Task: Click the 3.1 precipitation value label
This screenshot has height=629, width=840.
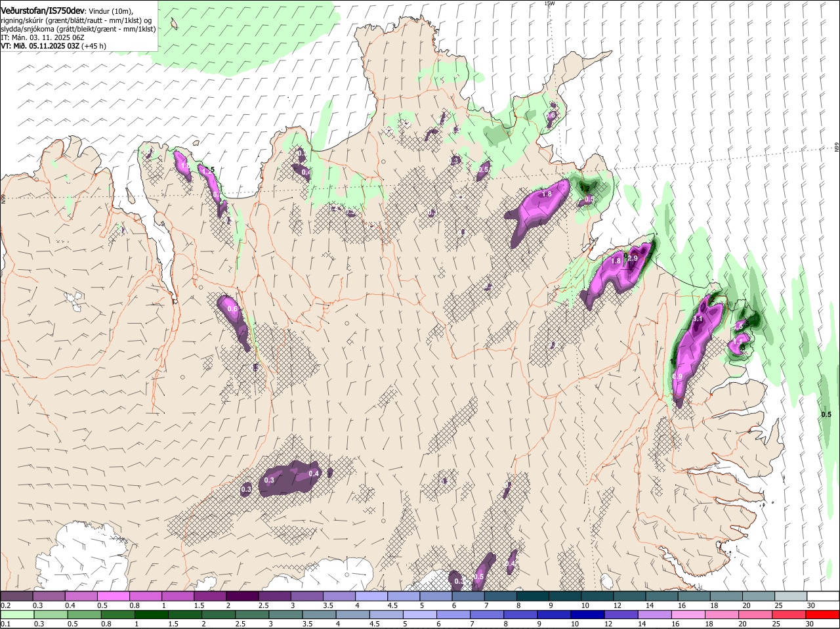Action: (x=698, y=318)
